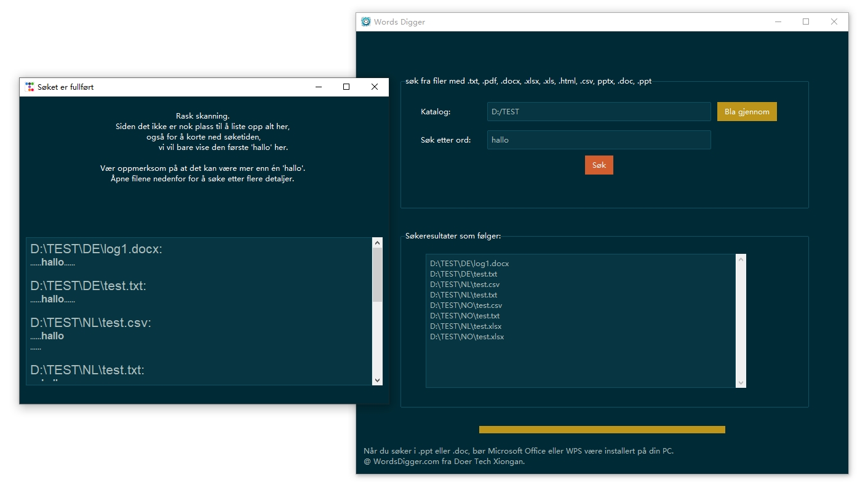Image resolution: width=868 pixels, height=496 pixels.
Task: Maximize the Words Digger window
Action: point(806,22)
